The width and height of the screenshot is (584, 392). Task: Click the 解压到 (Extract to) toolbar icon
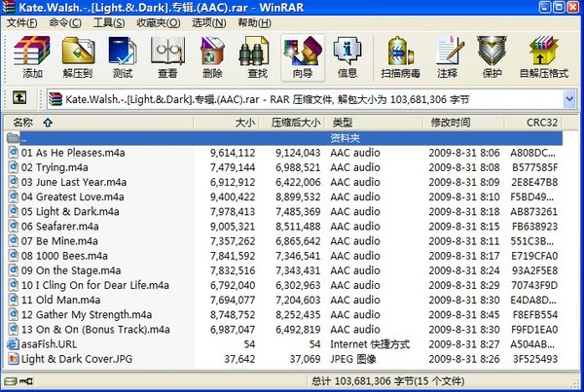coord(78,57)
